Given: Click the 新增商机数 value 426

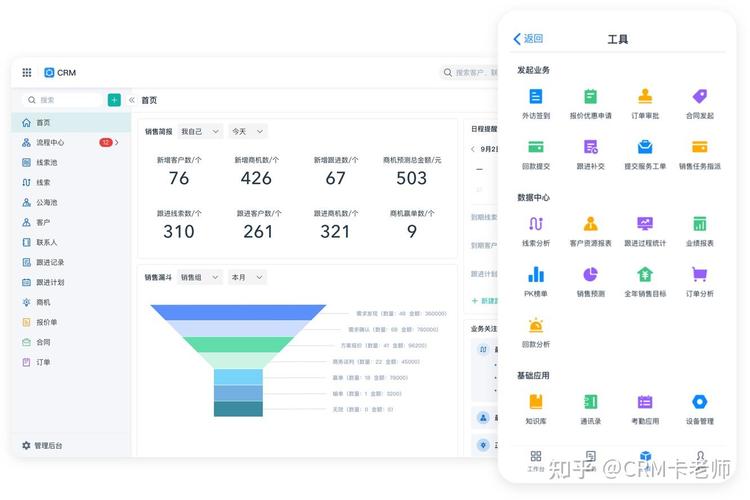Looking at the screenshot, I should click(256, 178).
